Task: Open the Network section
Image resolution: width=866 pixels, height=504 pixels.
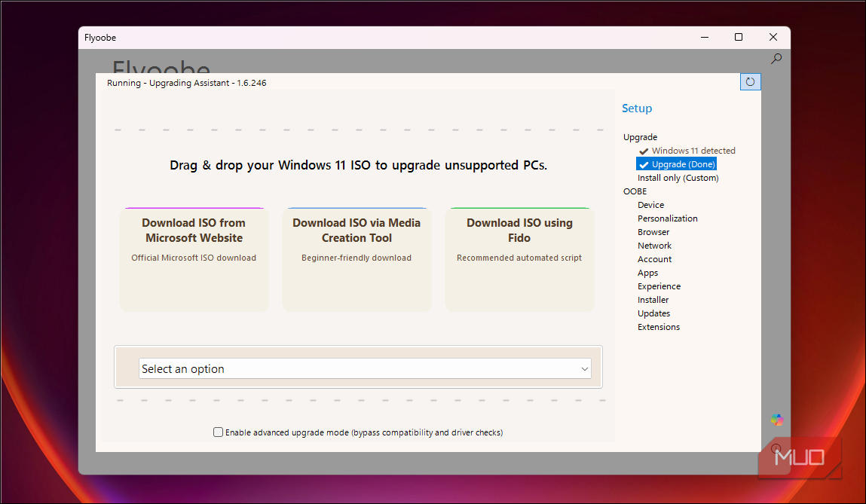Action: (654, 246)
